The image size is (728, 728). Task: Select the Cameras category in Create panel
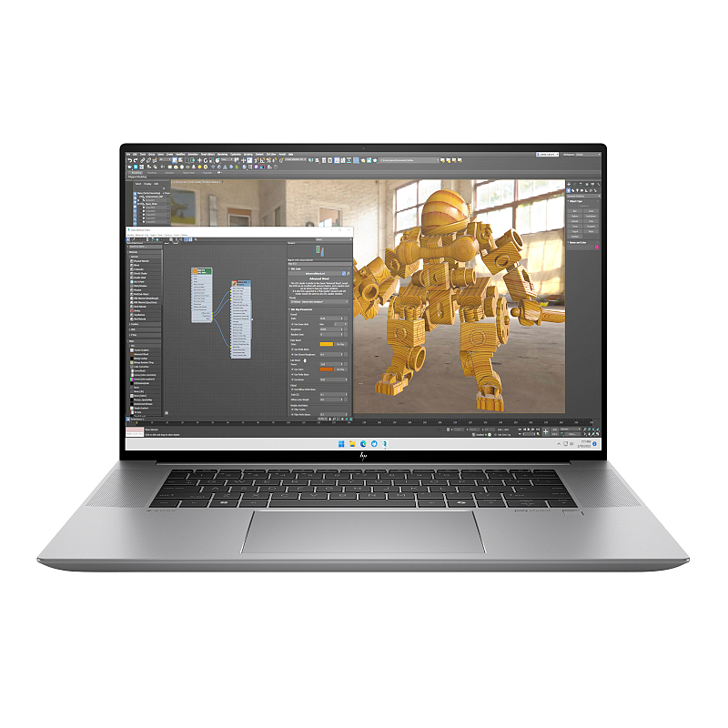click(581, 190)
